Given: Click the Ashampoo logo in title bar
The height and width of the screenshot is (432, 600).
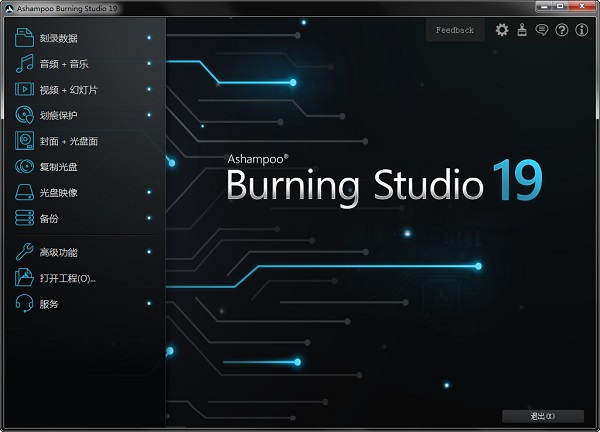Looking at the screenshot, I should coord(9,8).
